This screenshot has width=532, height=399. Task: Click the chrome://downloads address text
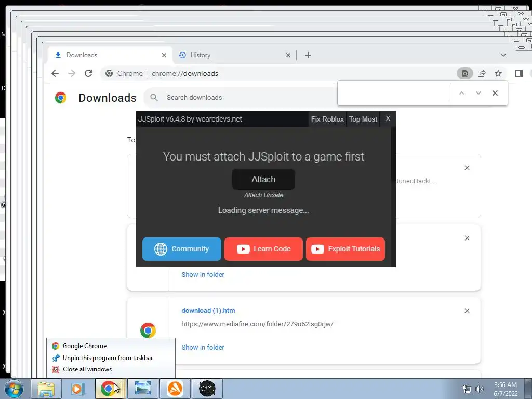pos(184,73)
